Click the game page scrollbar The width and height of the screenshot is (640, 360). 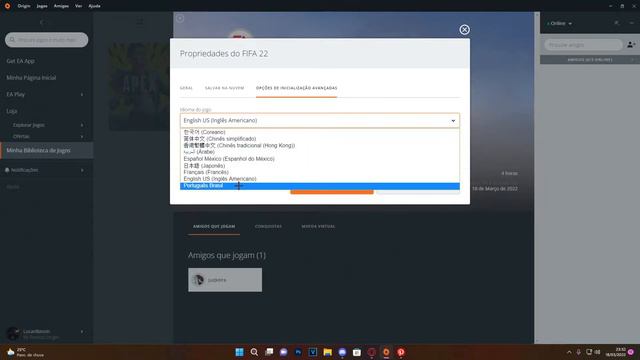pos(537,178)
